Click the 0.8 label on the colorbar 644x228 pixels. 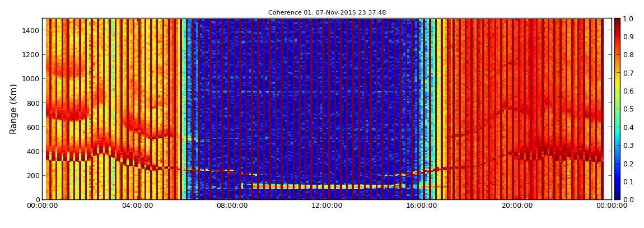click(x=629, y=55)
